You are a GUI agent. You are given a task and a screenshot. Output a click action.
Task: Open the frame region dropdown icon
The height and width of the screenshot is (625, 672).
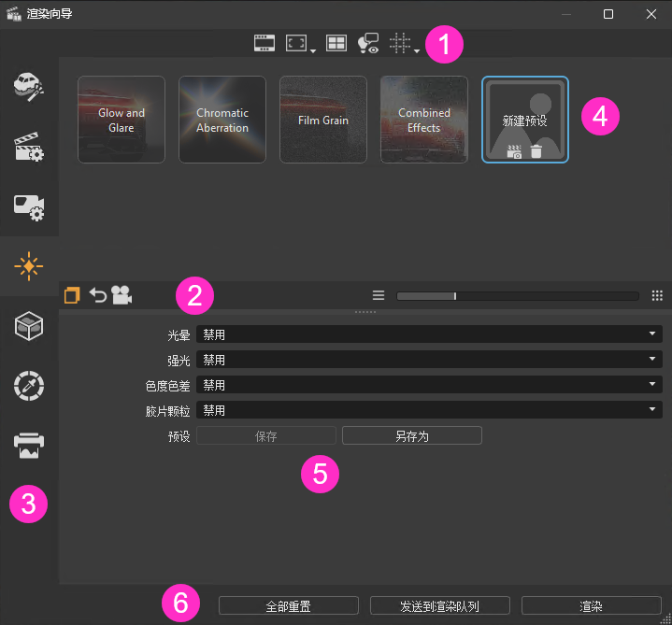tap(300, 44)
